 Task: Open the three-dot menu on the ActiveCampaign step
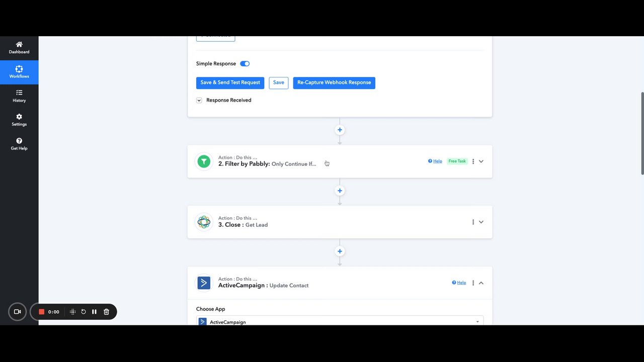473,283
